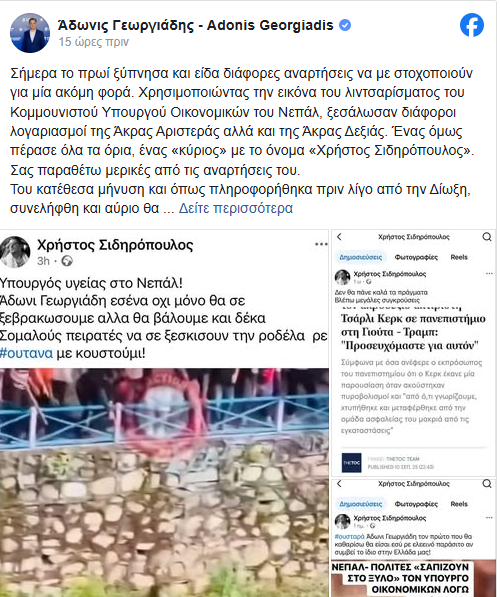Open Adonis Georgiadis profile picture
The height and width of the screenshot is (597, 501).
30,33
